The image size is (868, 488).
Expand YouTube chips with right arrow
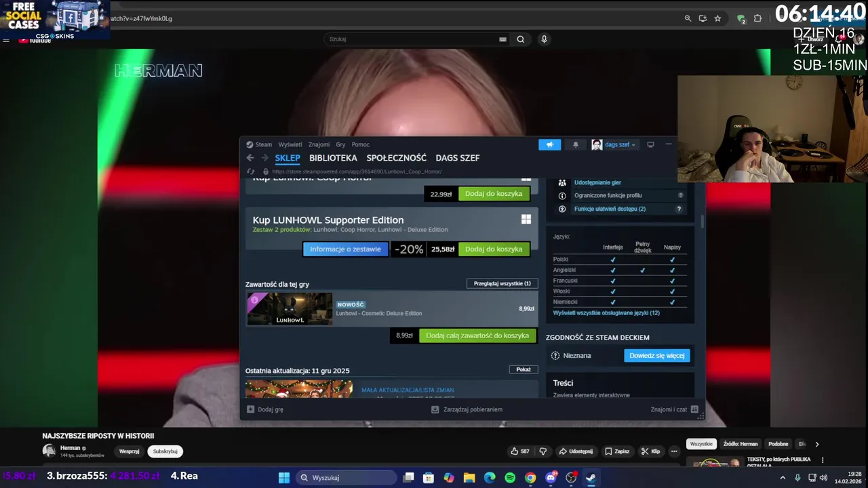(816, 445)
